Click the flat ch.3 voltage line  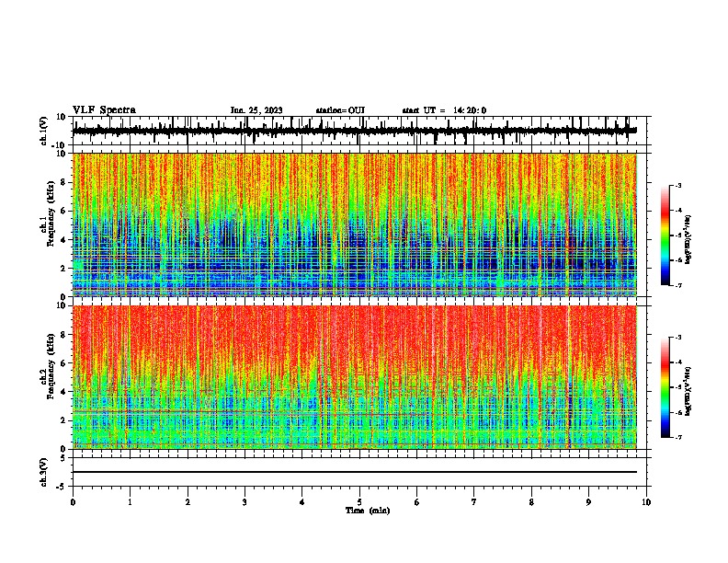pyautogui.click(x=355, y=472)
